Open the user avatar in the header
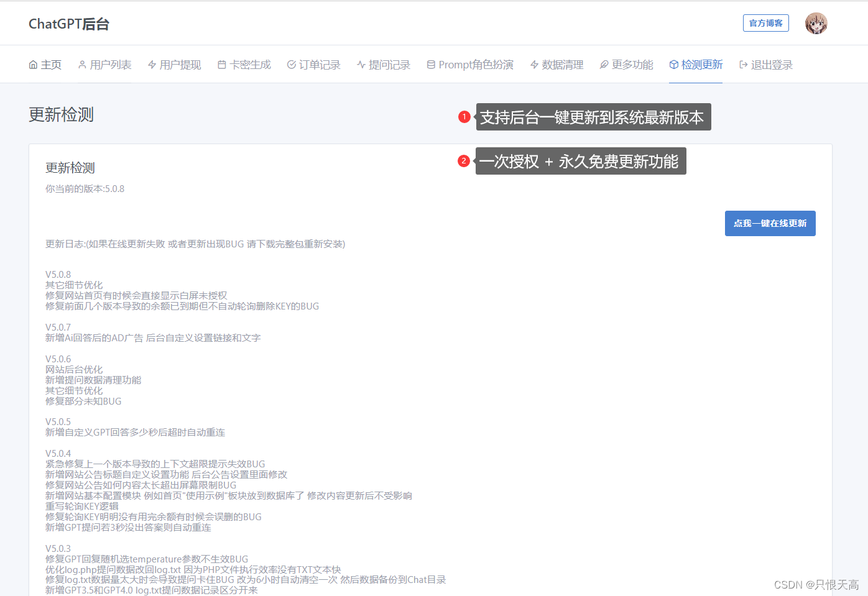The height and width of the screenshot is (596, 868). pos(816,24)
